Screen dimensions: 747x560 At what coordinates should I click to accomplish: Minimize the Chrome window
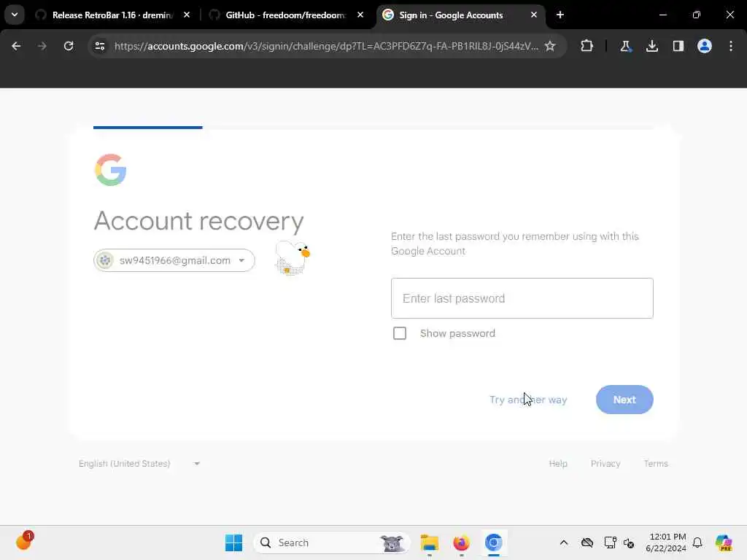click(x=663, y=15)
